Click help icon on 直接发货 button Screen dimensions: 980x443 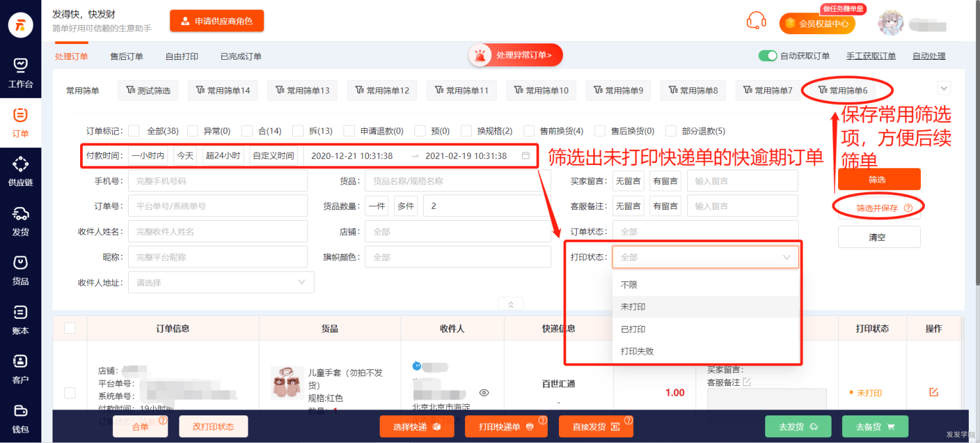628,420
